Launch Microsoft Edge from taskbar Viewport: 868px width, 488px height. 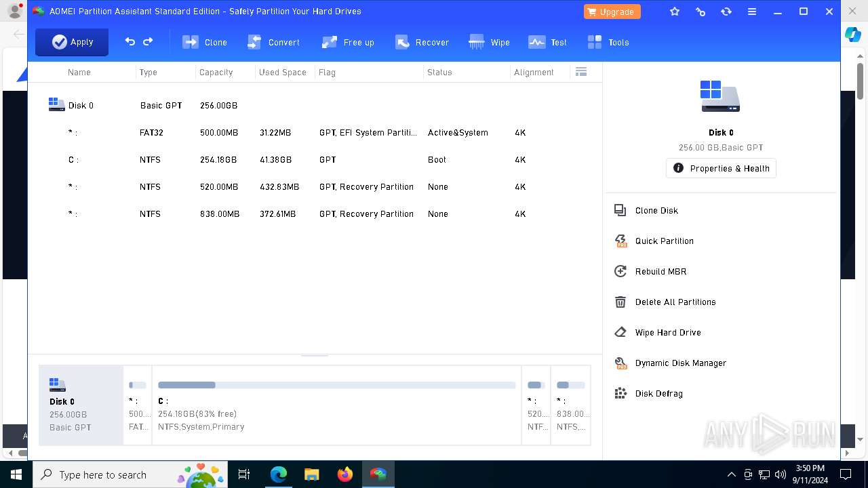tap(278, 474)
